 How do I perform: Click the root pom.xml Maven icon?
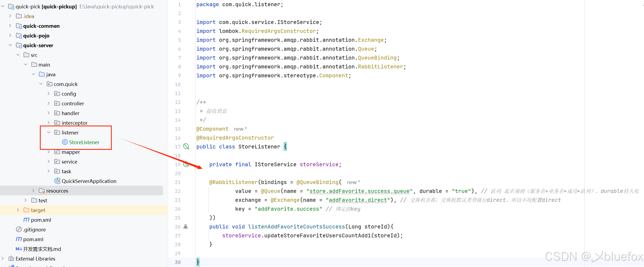tap(19, 239)
